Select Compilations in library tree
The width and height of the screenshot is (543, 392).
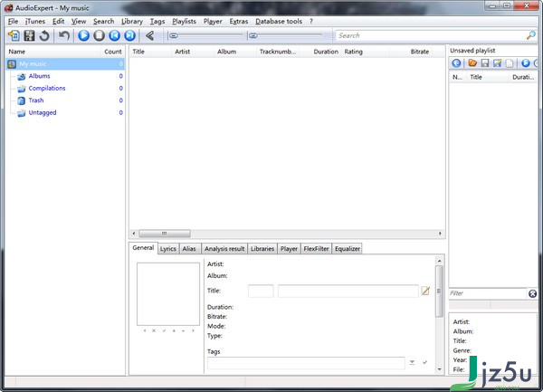(47, 89)
